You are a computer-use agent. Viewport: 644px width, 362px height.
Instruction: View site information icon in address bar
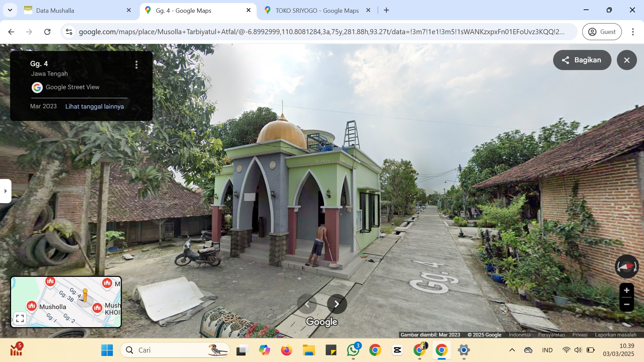pos(69,32)
